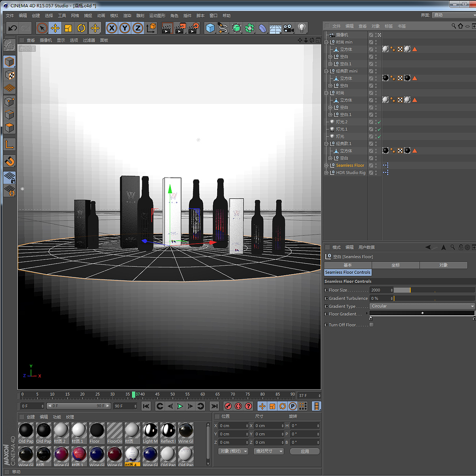Jump to the animation start frame
The height and width of the screenshot is (476, 476).
click(x=146, y=406)
